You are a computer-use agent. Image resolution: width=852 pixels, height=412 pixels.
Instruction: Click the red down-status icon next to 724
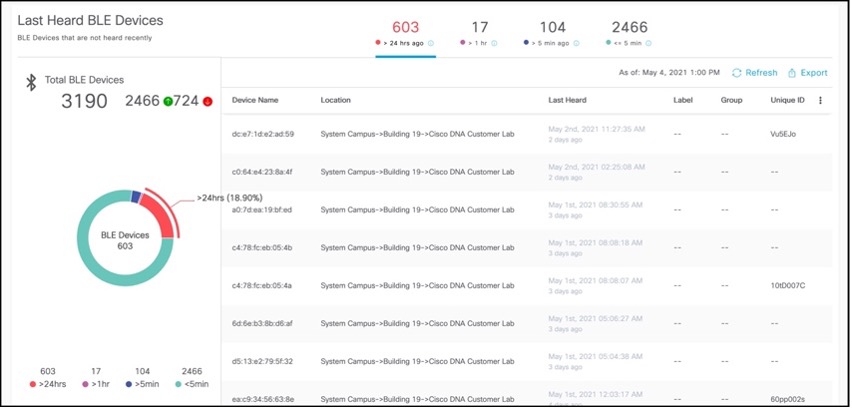tap(207, 101)
